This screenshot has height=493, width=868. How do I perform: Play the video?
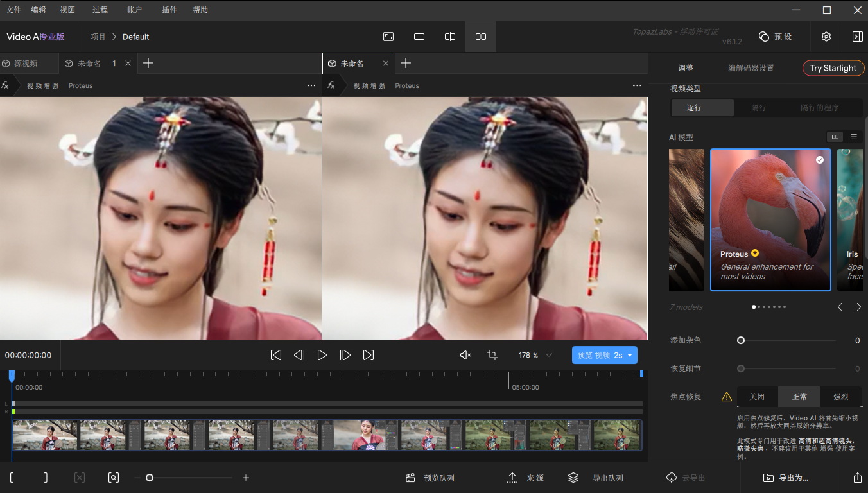click(322, 355)
